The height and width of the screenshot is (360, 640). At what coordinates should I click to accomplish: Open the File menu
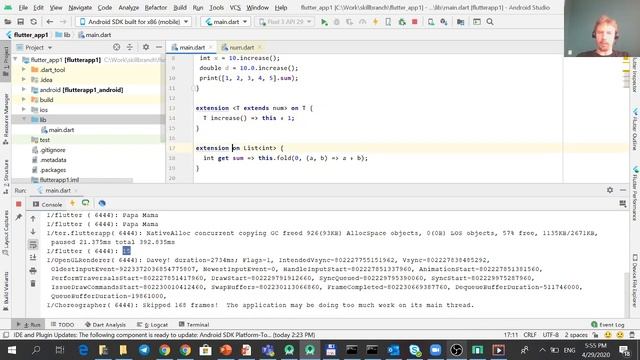[x=23, y=7]
